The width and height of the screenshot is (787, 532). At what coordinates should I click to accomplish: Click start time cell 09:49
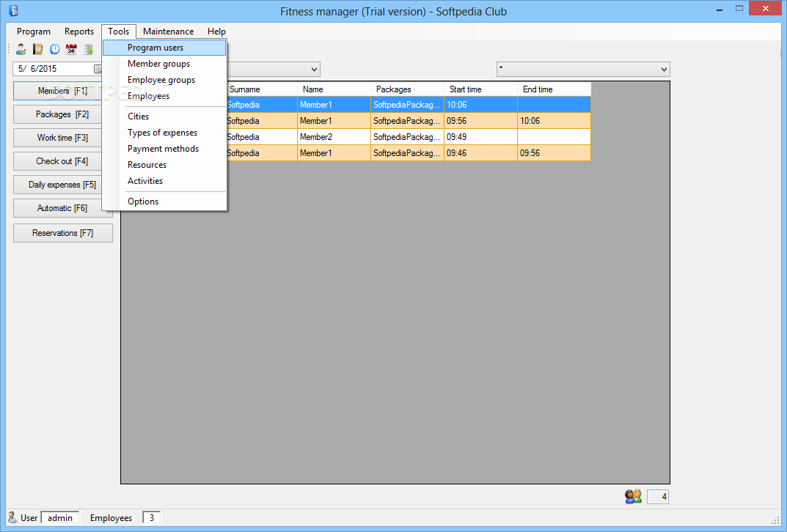(480, 137)
